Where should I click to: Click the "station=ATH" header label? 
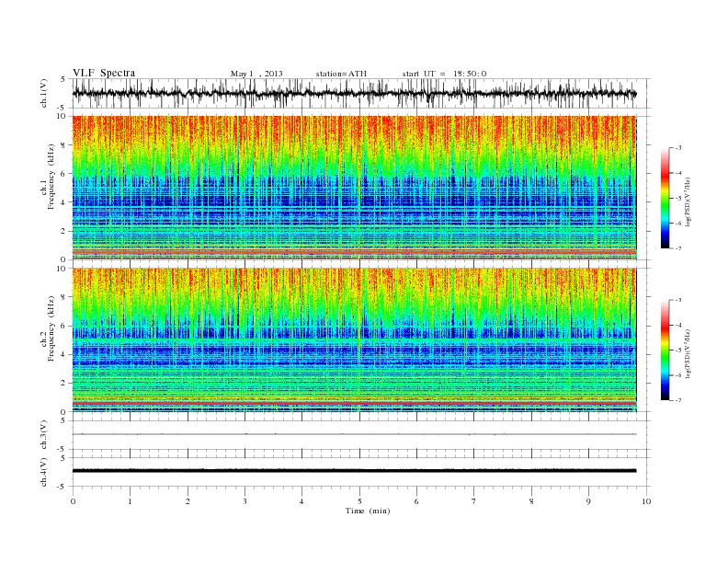point(341,74)
